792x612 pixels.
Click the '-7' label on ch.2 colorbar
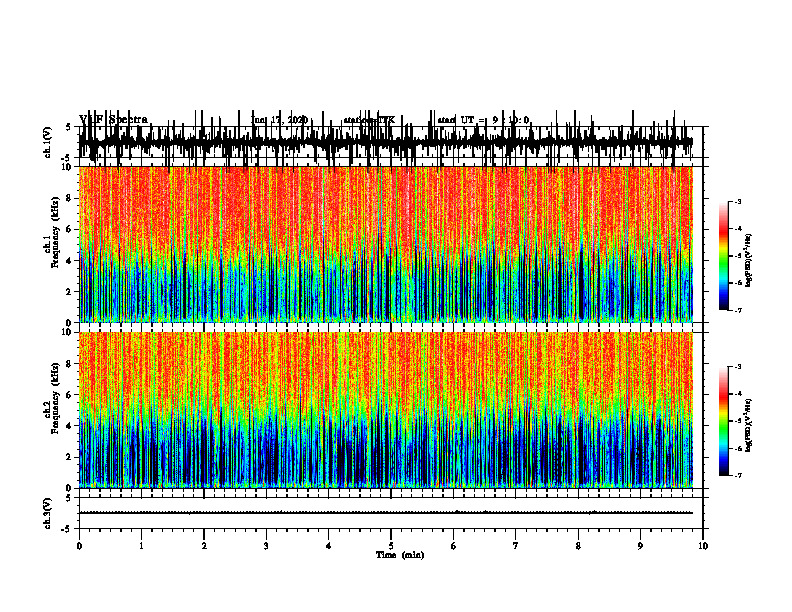click(x=738, y=476)
